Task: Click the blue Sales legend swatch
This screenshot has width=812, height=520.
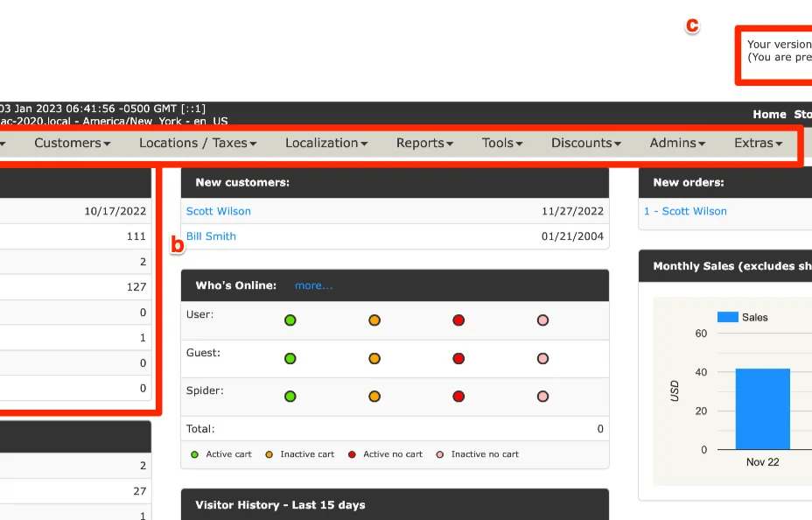Action: coord(728,317)
